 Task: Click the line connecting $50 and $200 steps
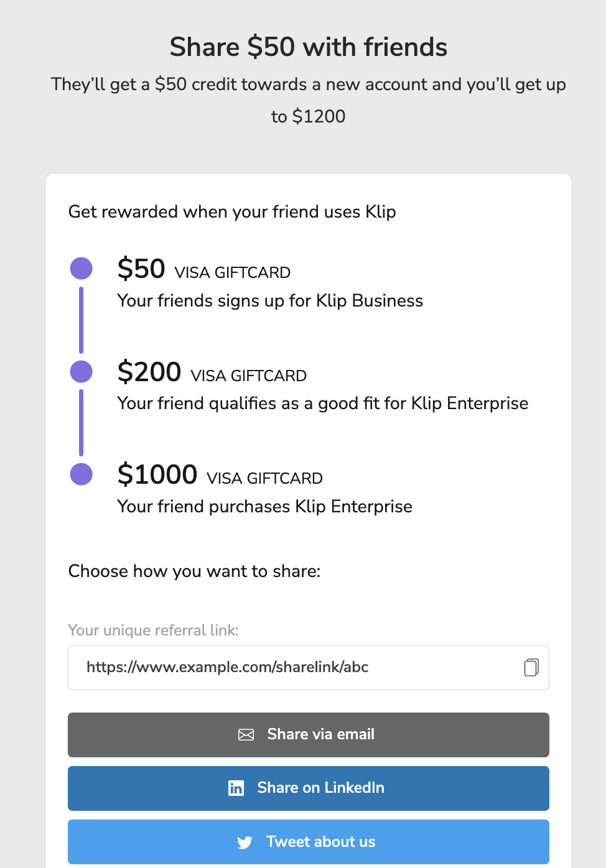click(81, 320)
